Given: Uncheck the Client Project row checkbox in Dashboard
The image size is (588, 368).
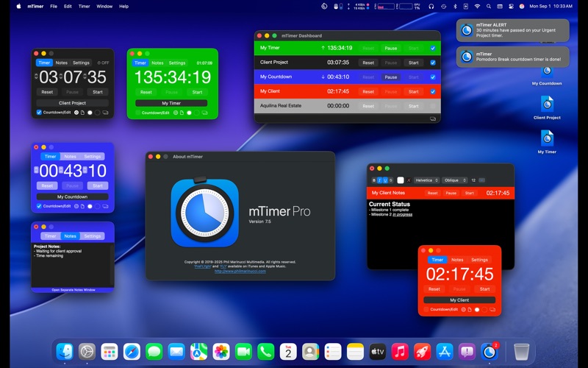Looking at the screenshot, I should pos(433,63).
